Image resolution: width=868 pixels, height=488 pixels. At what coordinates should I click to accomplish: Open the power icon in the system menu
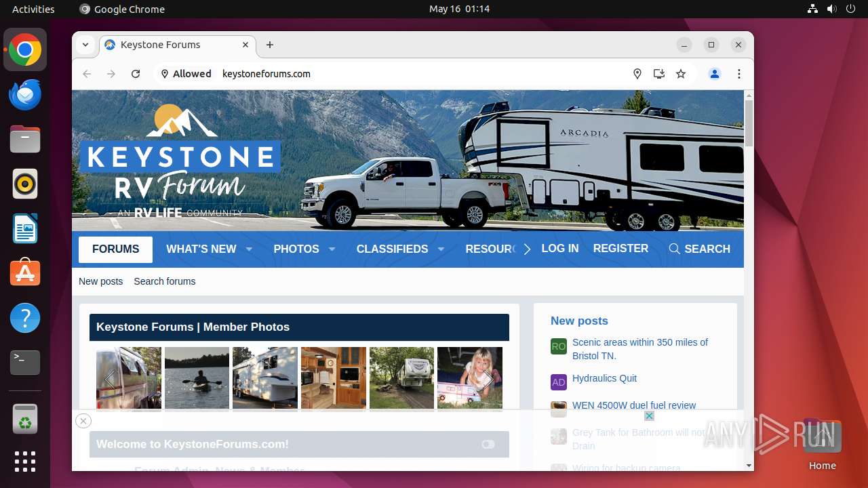(x=851, y=9)
